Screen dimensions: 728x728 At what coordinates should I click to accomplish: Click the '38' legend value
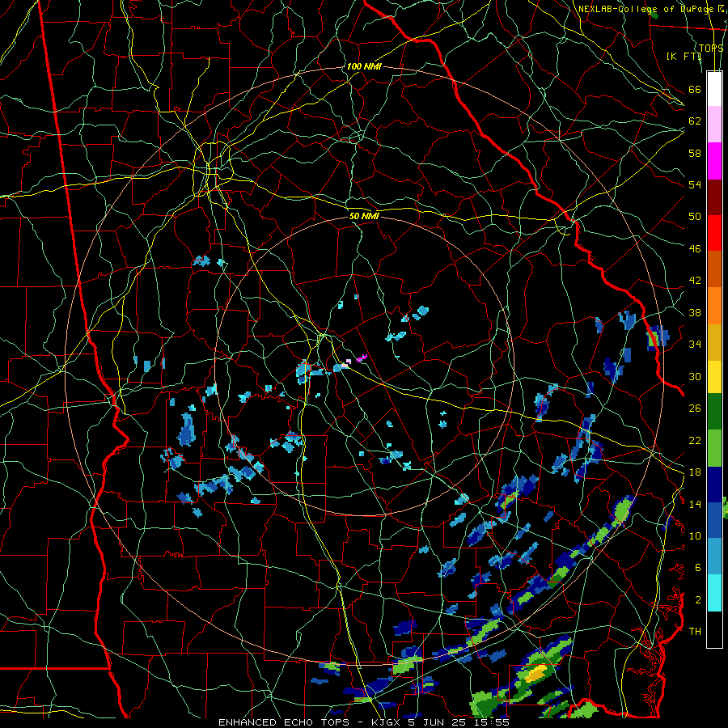tap(695, 313)
